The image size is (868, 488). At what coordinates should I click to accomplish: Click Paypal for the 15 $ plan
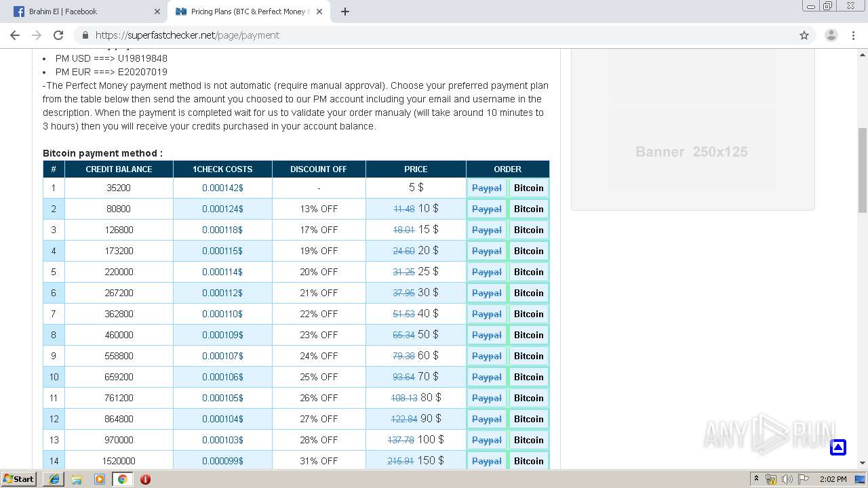(x=487, y=230)
